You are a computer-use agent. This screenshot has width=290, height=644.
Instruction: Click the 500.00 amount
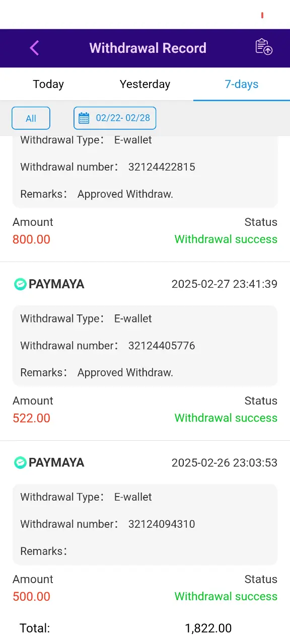click(x=32, y=597)
